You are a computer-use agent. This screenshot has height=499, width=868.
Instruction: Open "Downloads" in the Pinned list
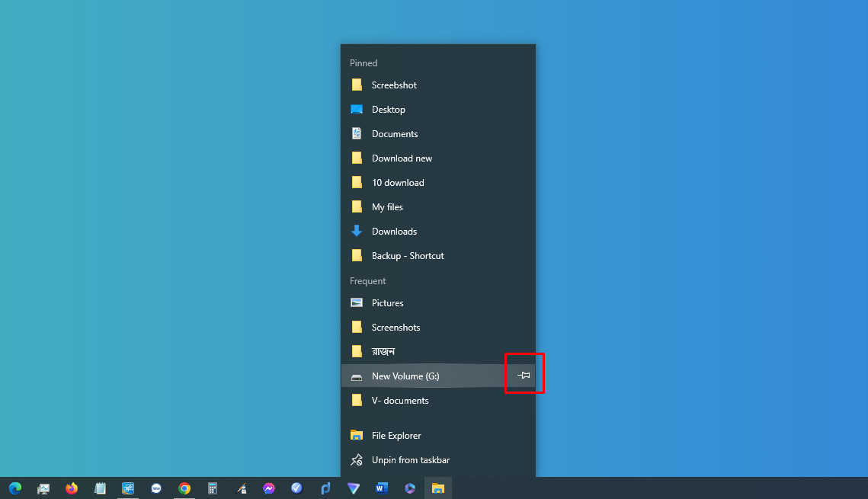coord(394,231)
